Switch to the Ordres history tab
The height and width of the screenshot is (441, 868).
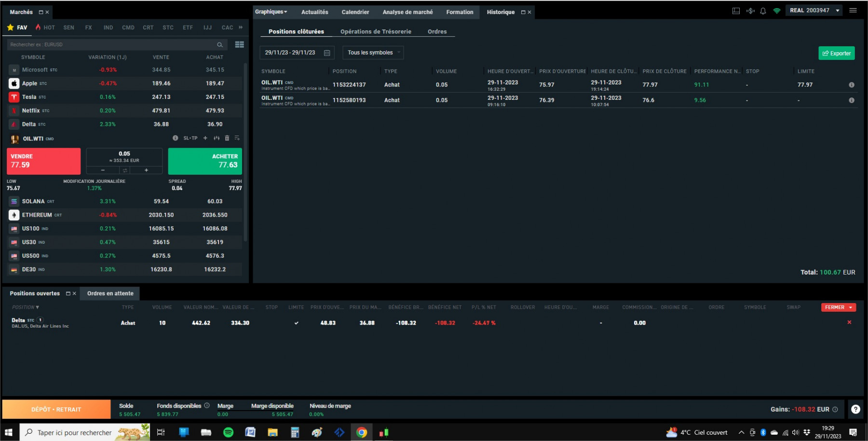click(x=437, y=31)
